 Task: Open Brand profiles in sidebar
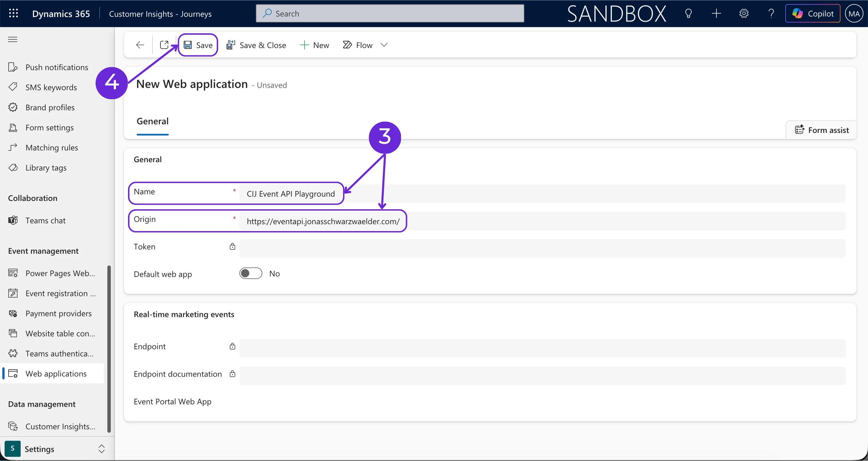pyautogui.click(x=52, y=107)
